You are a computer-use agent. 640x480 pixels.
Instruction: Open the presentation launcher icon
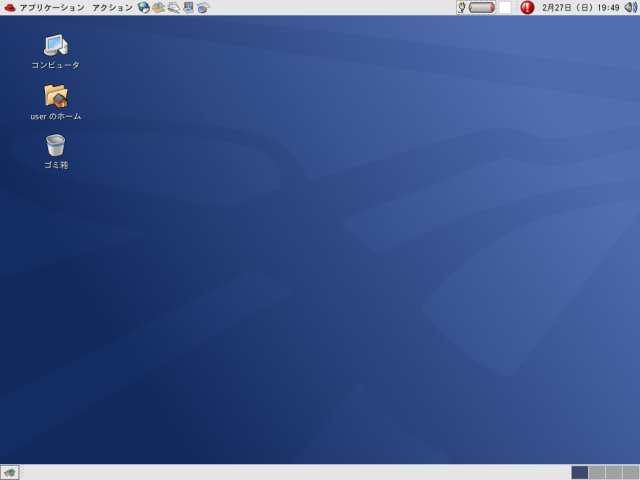point(188,7)
